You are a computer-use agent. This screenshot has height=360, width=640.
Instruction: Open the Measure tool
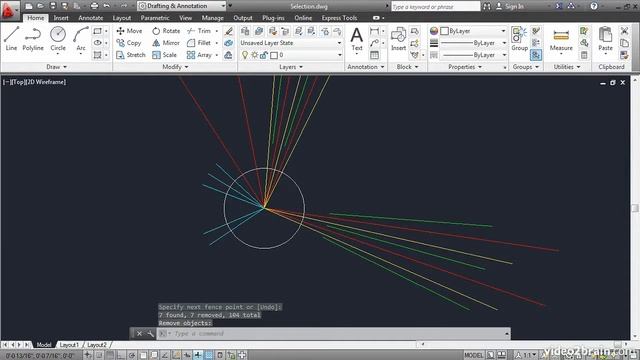tap(561, 39)
